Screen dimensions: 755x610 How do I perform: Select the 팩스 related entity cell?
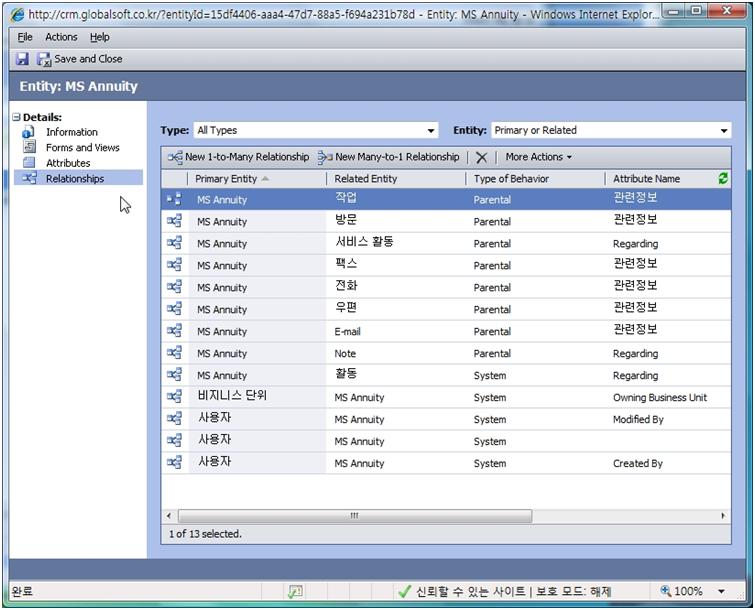coord(346,264)
